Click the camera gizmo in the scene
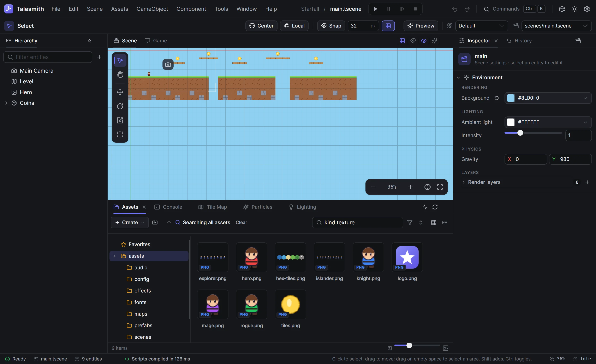Viewport: 596px width, 364px height. tap(168, 64)
